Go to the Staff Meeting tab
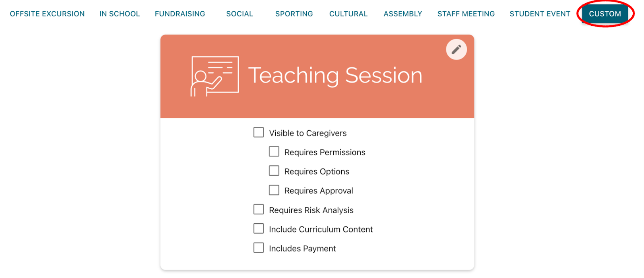The image size is (644, 278). click(466, 14)
